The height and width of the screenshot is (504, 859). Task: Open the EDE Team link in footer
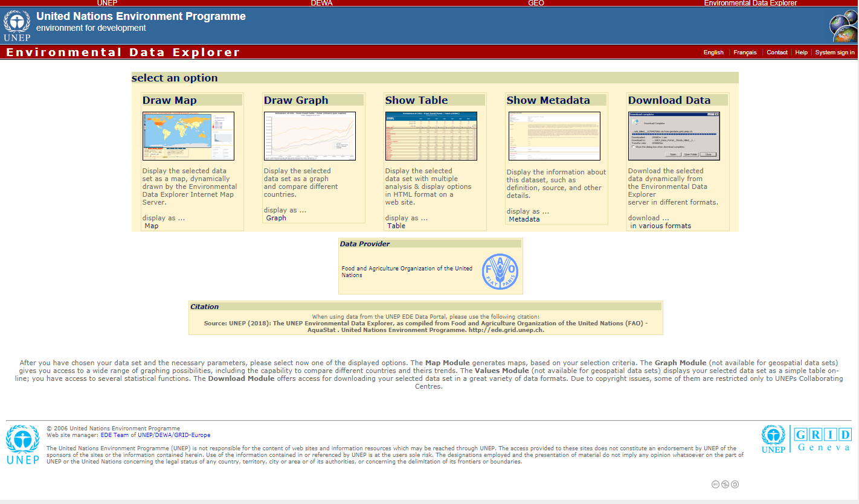(115, 435)
